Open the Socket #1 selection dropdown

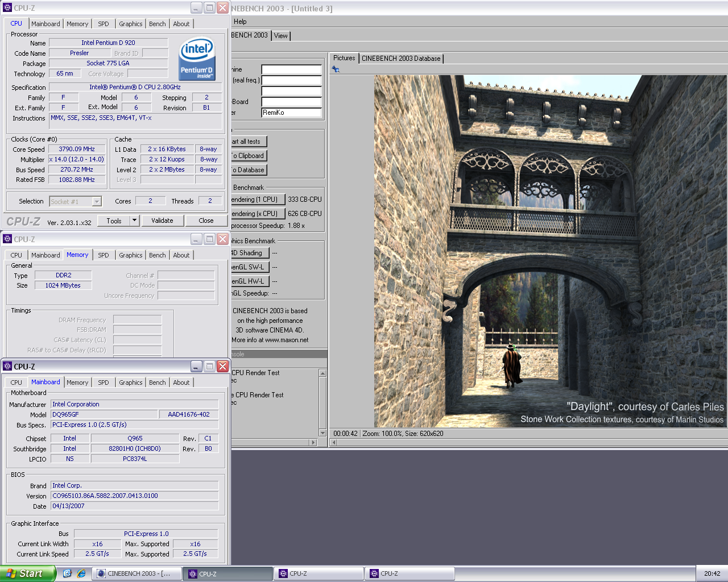(x=97, y=201)
